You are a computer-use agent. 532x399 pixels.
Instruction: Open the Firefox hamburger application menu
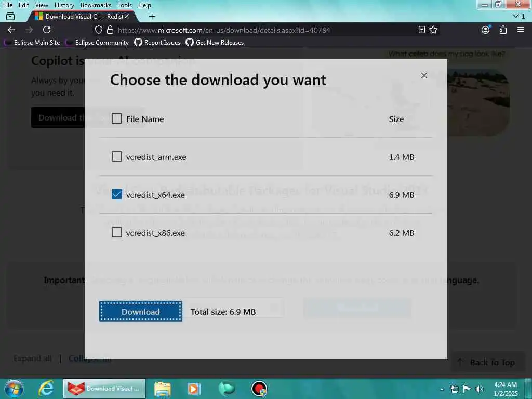521,30
